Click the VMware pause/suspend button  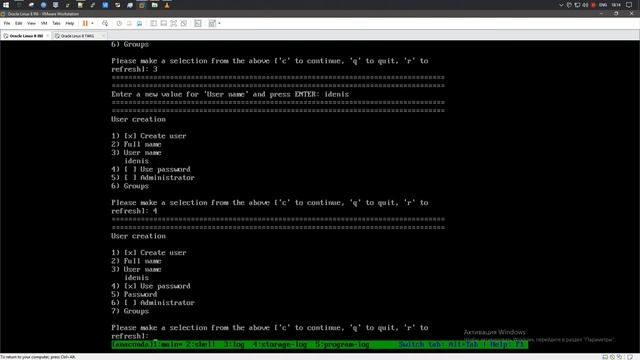(85, 23)
